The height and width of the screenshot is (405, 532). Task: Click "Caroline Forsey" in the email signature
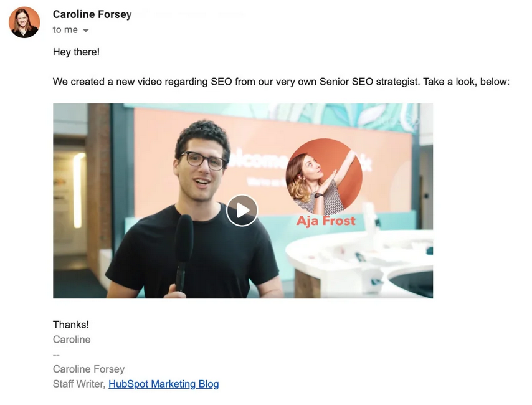[89, 369]
